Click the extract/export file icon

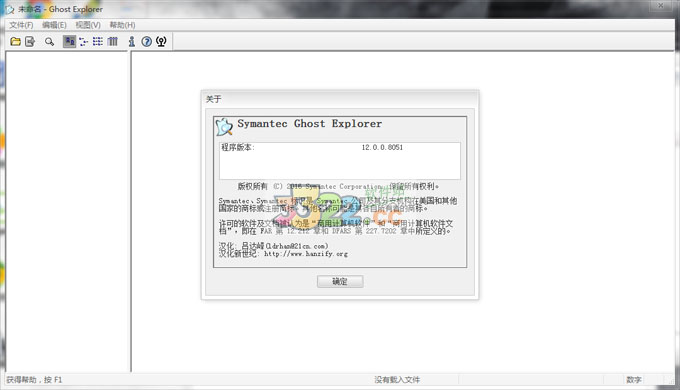click(30, 42)
